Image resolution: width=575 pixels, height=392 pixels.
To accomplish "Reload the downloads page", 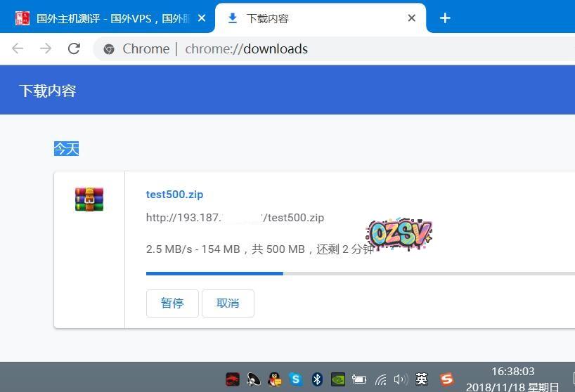I will click(x=74, y=48).
